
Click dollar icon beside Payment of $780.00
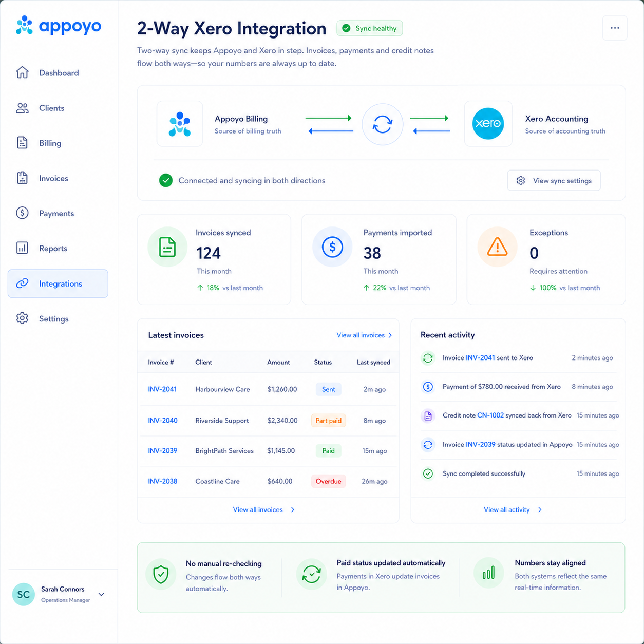[x=428, y=387]
